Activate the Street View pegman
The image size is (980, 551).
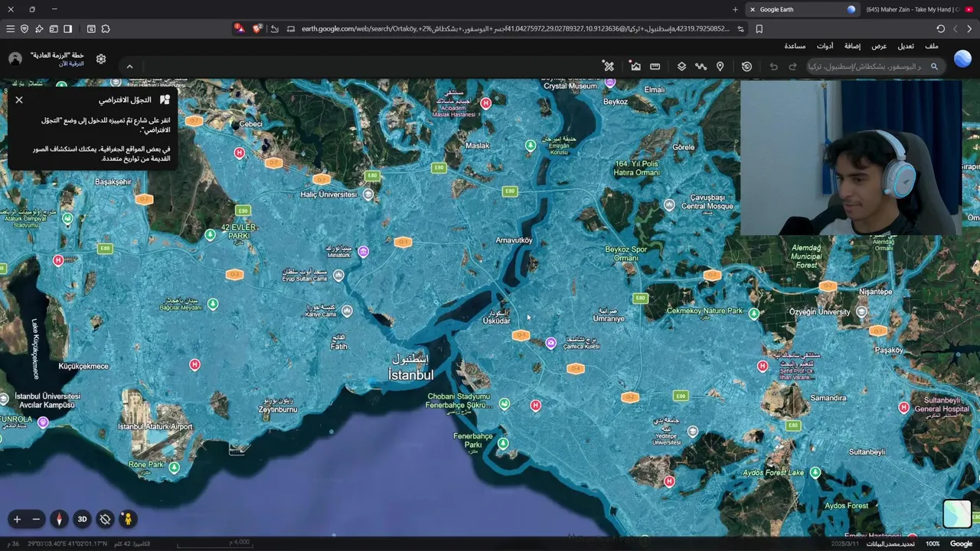(128, 519)
